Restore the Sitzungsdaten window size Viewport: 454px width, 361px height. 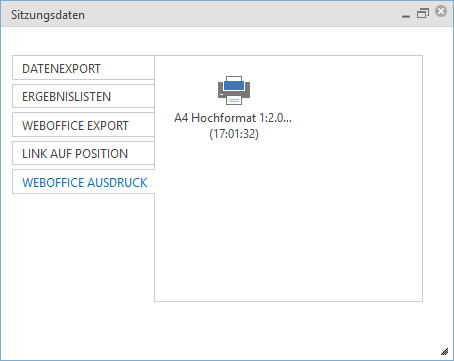423,14
